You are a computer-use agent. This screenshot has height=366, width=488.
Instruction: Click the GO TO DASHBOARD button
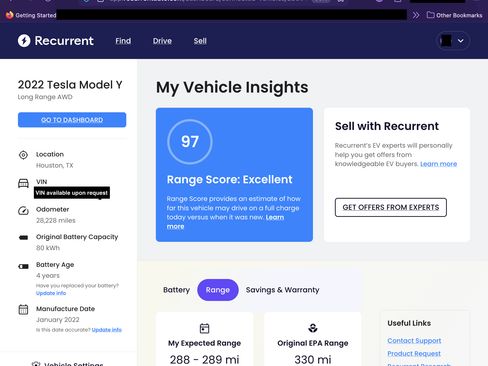click(x=72, y=120)
